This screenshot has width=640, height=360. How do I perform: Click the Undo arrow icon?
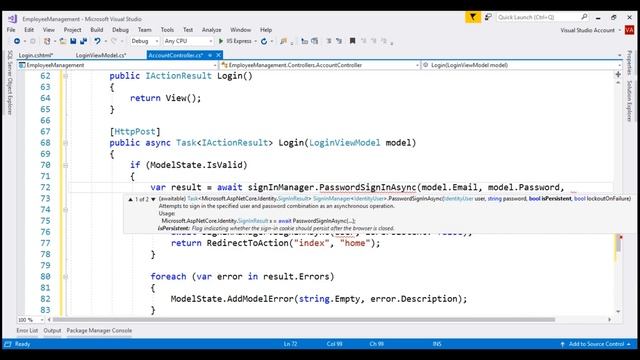click(97, 41)
